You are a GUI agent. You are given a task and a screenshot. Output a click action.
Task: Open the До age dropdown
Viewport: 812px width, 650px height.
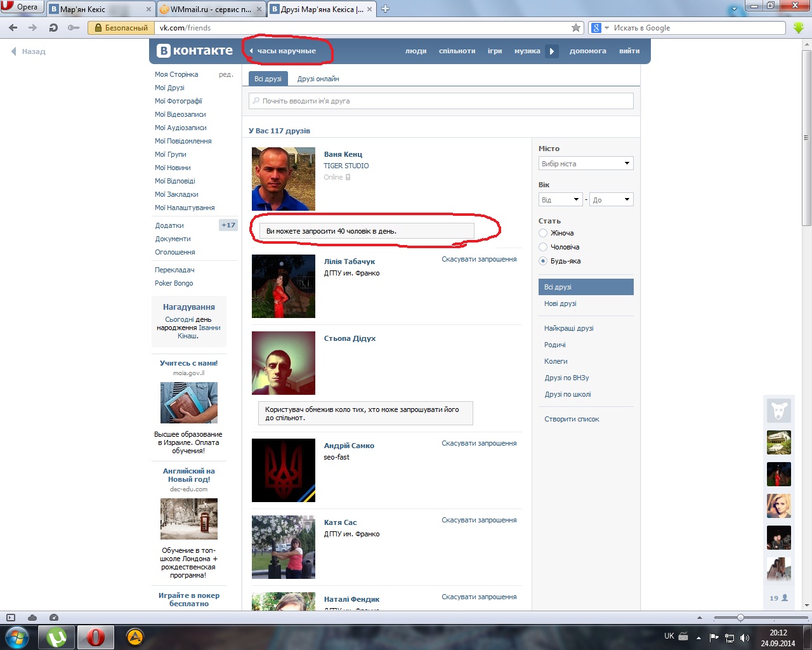[612, 200]
